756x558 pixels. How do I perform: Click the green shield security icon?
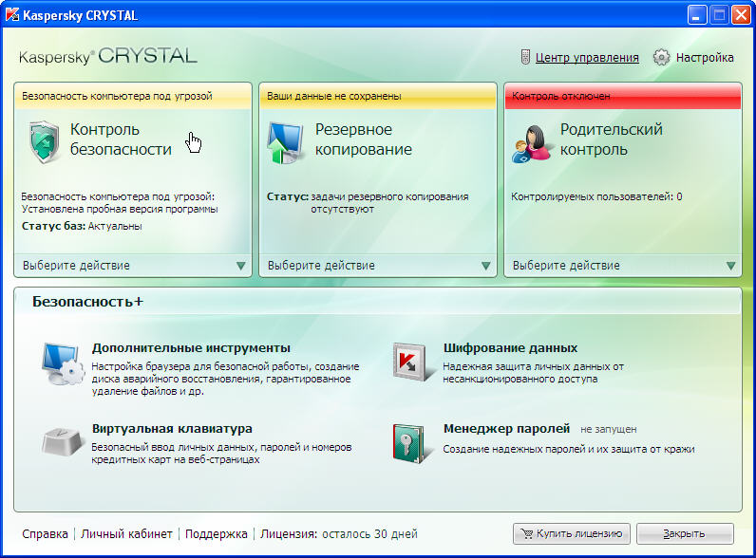[x=45, y=142]
